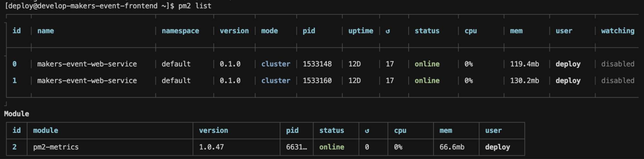Viewport: 644px width, 159px height.
Task: Click the restart symbol header in Module table
Action: coord(367,131)
